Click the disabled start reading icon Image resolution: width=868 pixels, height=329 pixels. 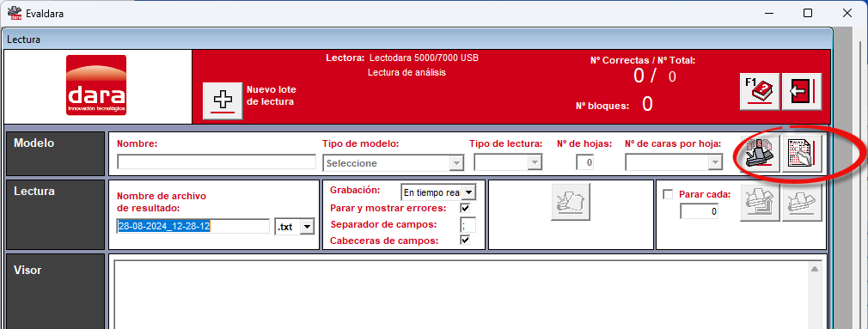click(x=571, y=202)
